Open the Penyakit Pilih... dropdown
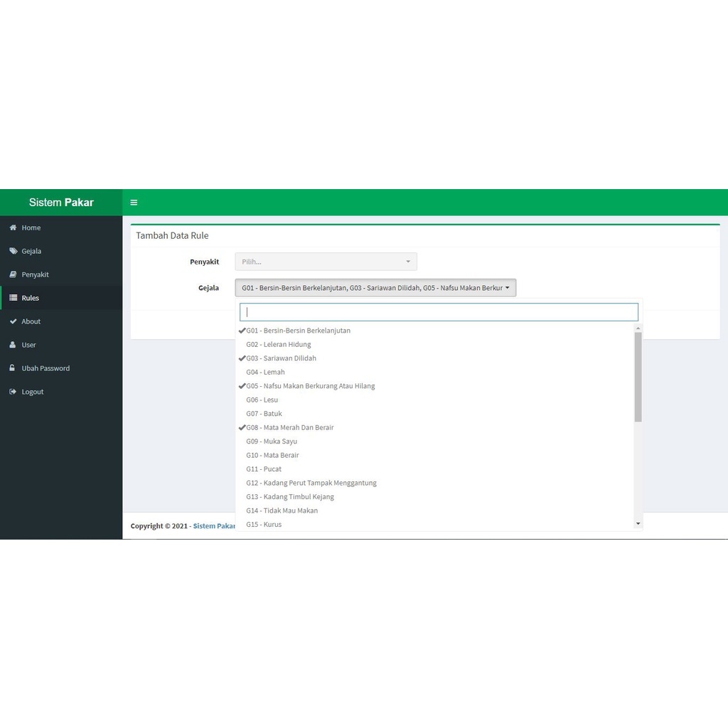728x728 pixels. click(326, 262)
